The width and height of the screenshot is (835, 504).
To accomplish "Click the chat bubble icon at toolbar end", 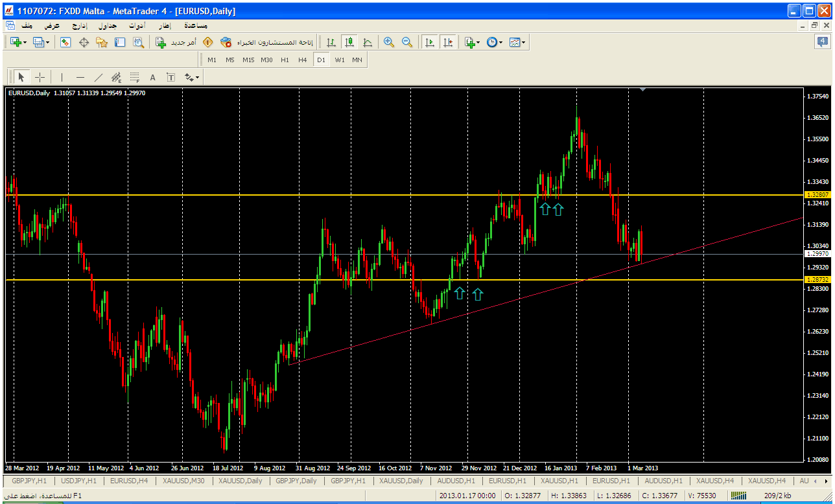I will pyautogui.click(x=821, y=42).
